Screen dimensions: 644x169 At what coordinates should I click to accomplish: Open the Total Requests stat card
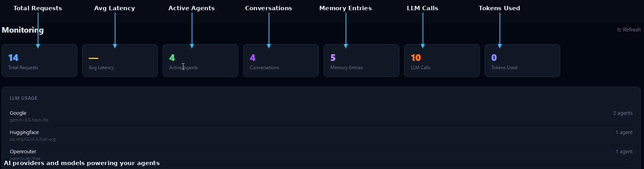[x=39, y=61]
